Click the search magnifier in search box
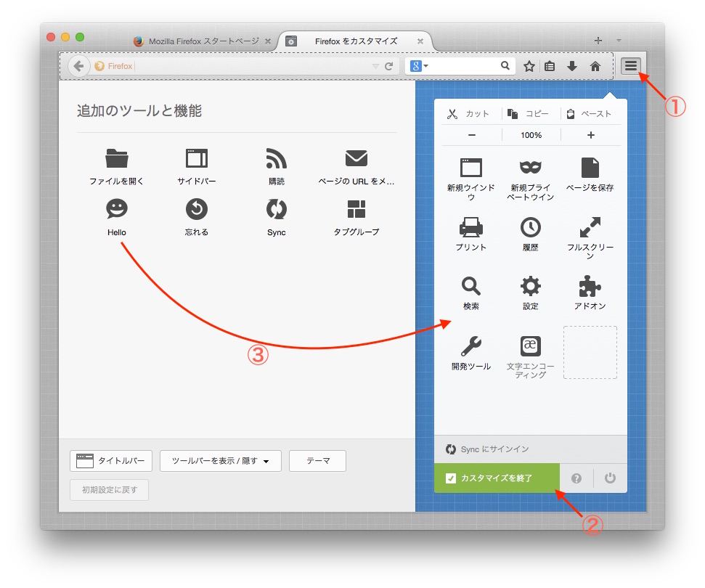 tap(505, 65)
